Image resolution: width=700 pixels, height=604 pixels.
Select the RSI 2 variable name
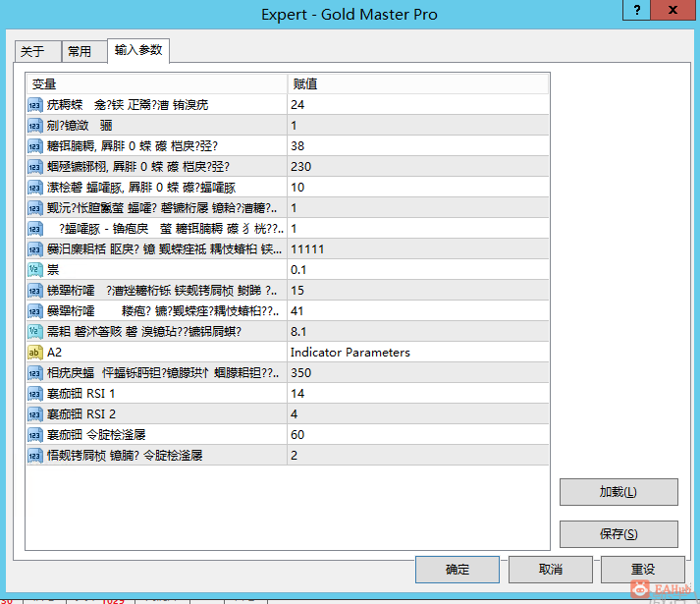(81, 414)
